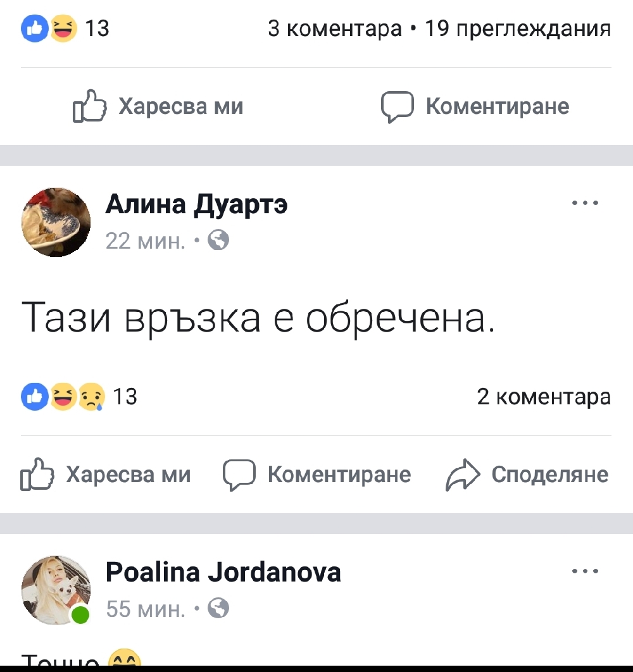The image size is (633, 672).
Task: Tap reaction emojis on the top post
Action: (x=49, y=28)
